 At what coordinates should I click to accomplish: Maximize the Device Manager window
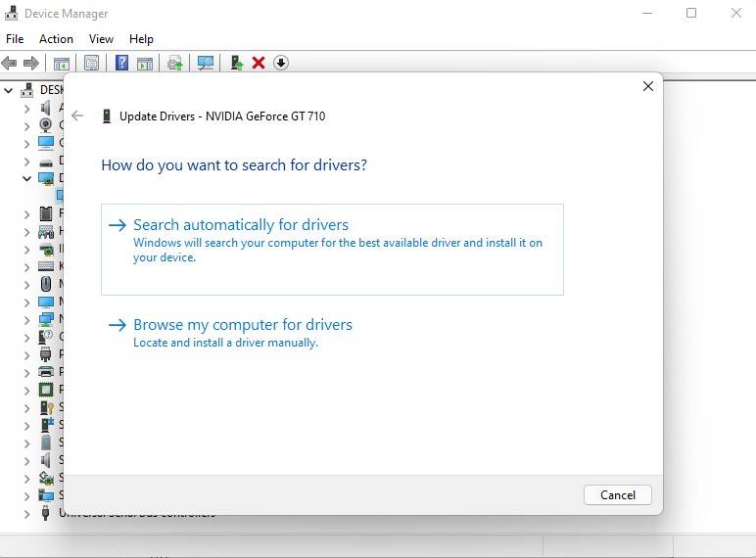click(691, 13)
